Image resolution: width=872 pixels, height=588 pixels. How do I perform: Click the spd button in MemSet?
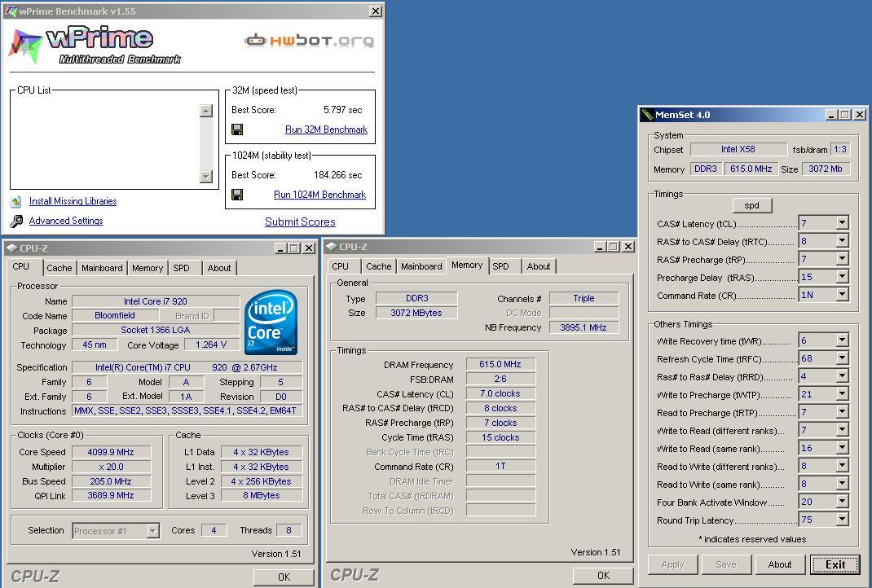point(752,205)
